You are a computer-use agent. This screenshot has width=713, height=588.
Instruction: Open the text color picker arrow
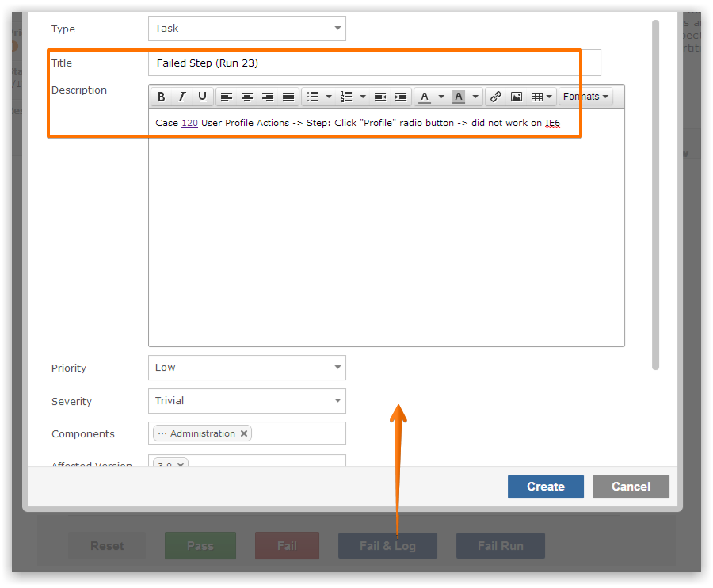441,97
